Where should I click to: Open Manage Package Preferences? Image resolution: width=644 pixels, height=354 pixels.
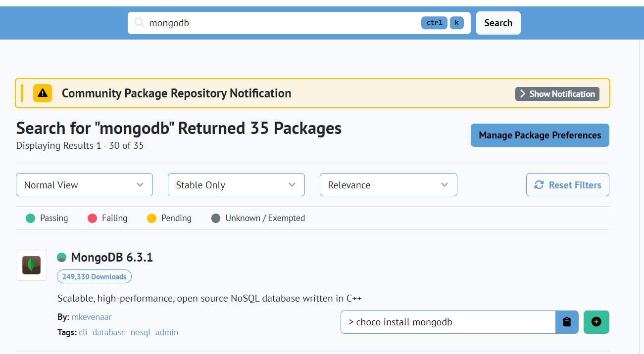pos(540,135)
